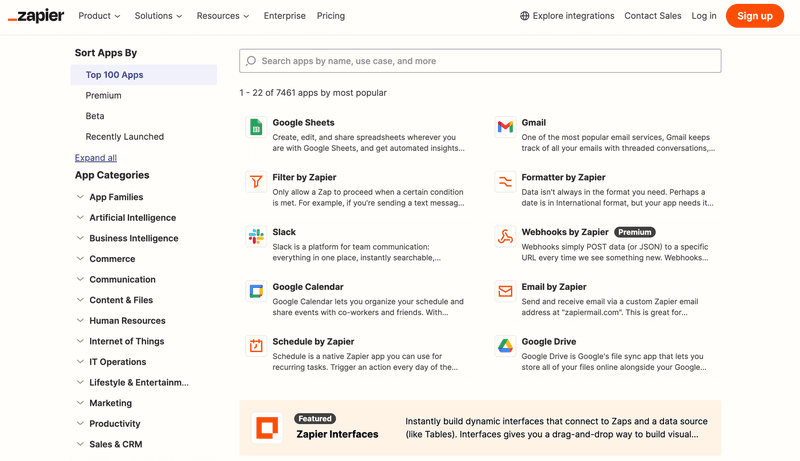Viewport: 800px width, 461px height.
Task: Expand the IT Operations category chevron
Action: click(x=80, y=362)
